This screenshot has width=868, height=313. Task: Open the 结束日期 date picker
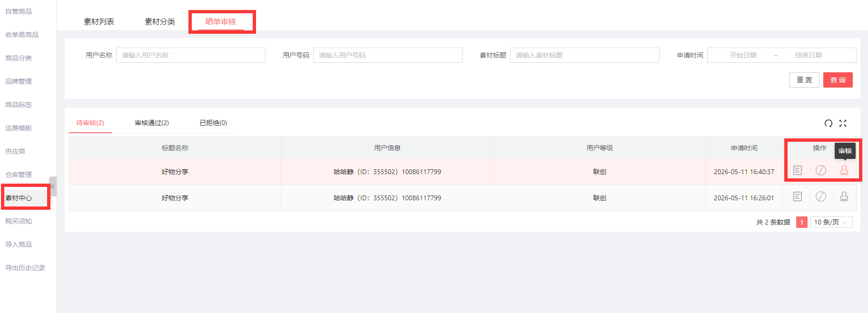click(809, 55)
